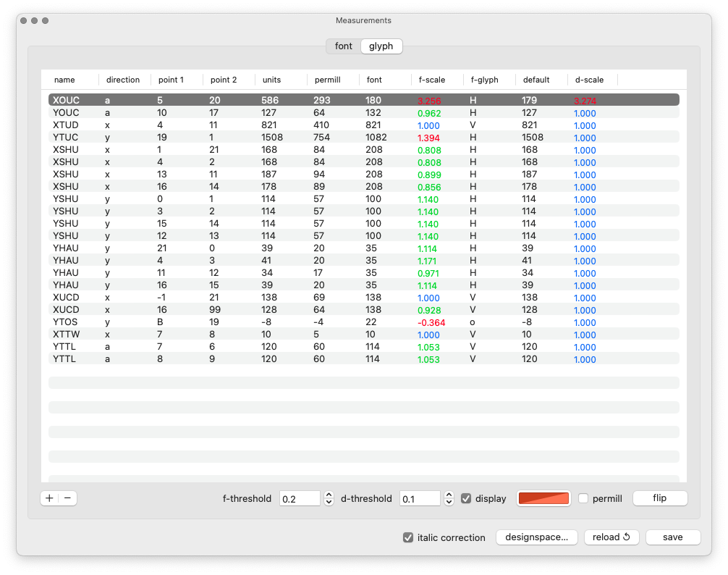Sort by the f-scale column header
Viewport: 728px width, 575px height.
pos(432,80)
